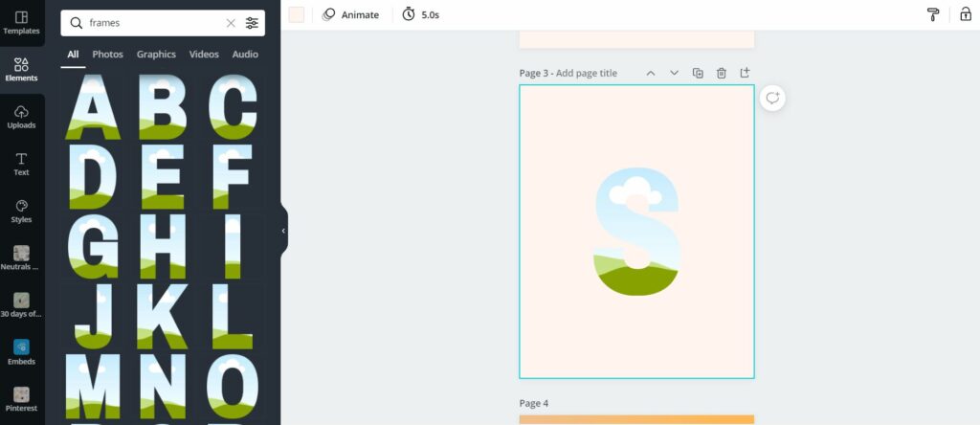Open the Styles panel
The height and width of the screenshot is (425, 980).
(x=21, y=212)
